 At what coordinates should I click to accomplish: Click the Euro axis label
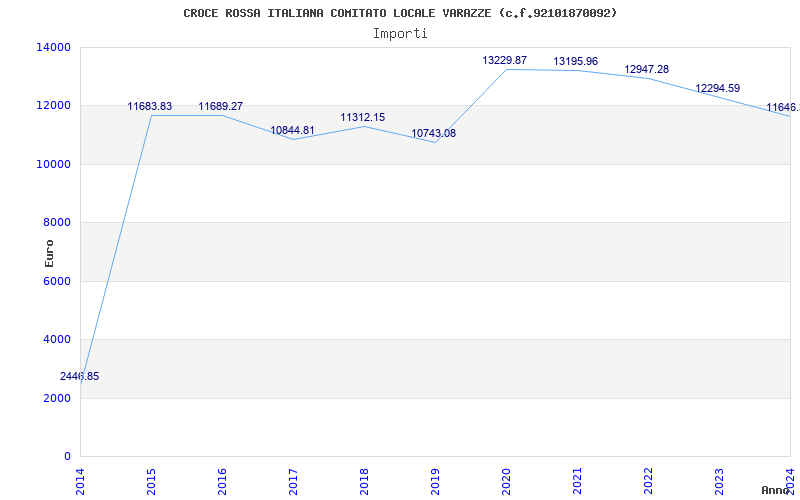[49, 254]
